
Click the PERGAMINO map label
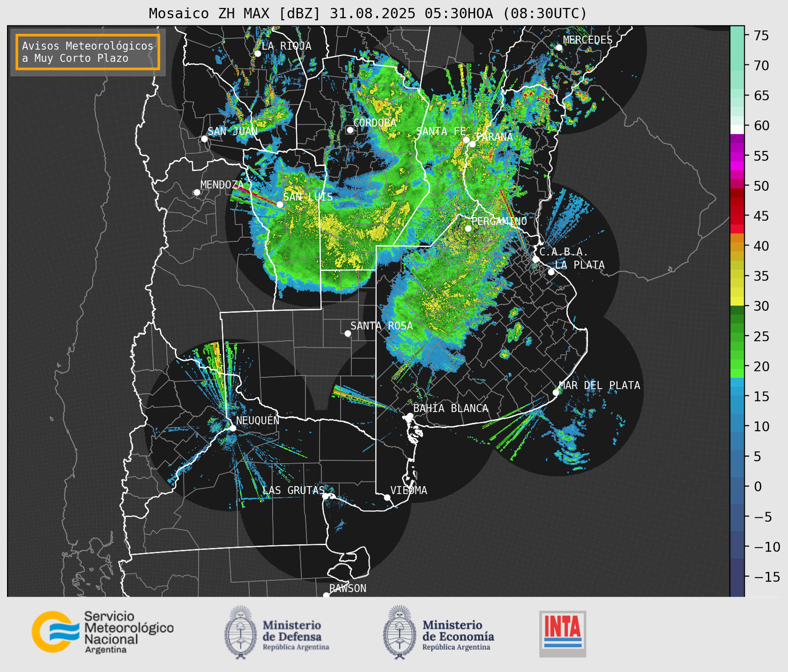[499, 221]
